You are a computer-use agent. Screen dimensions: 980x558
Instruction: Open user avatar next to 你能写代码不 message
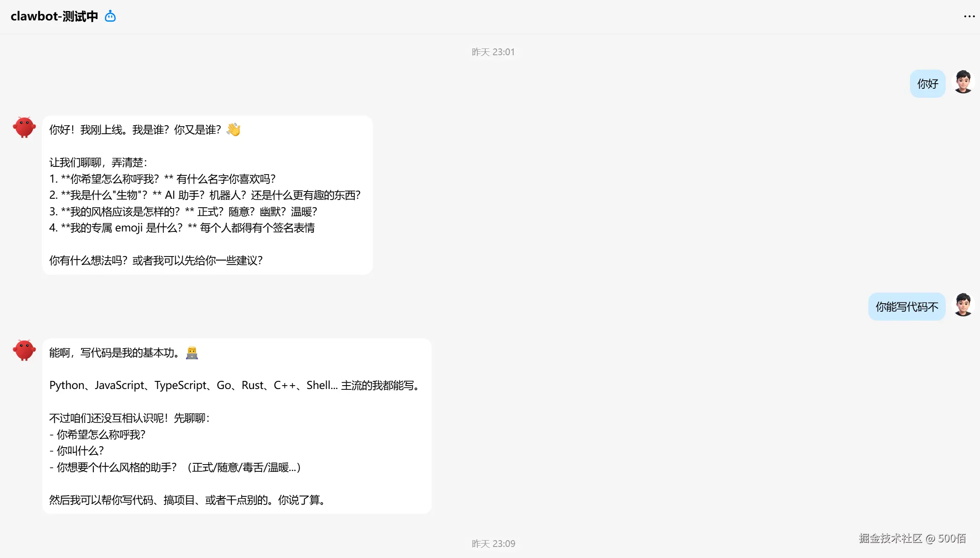click(x=963, y=305)
